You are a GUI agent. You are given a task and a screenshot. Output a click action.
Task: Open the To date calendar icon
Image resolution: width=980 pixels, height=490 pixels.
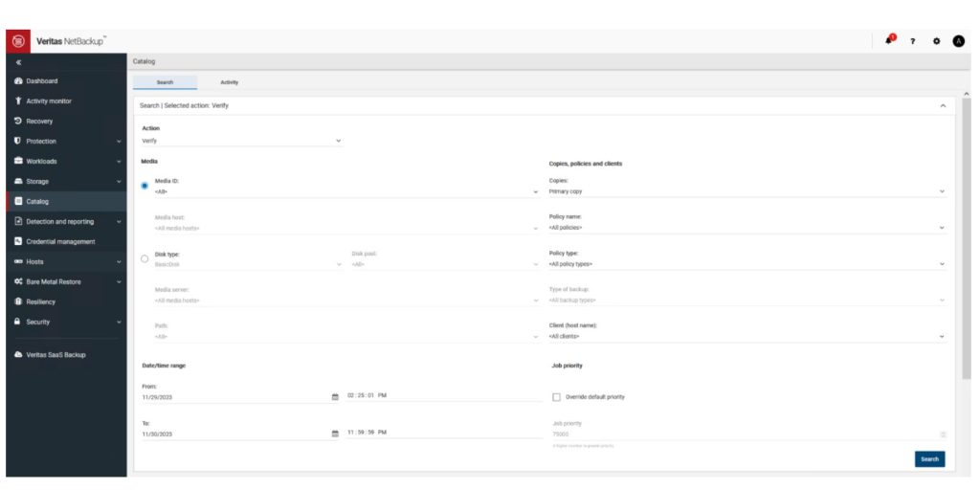coord(335,434)
